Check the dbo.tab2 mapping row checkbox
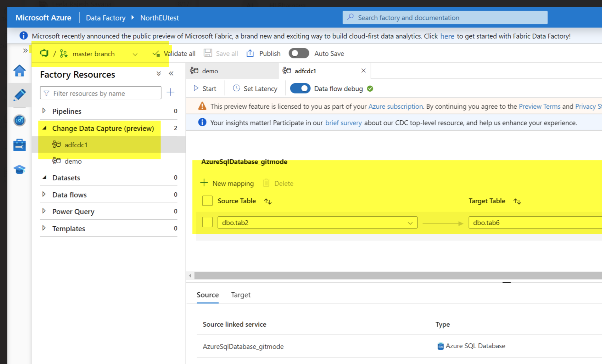This screenshot has height=364, width=602. 207,222
